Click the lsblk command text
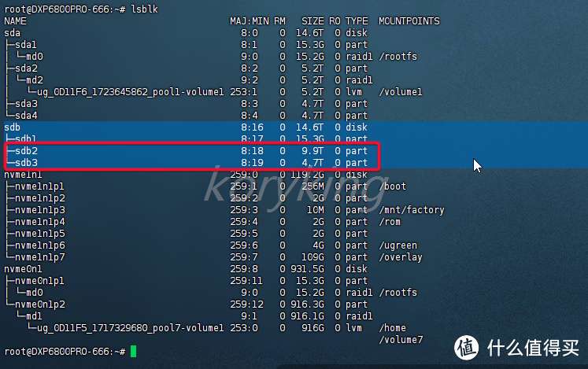The image size is (588, 369). [x=144, y=9]
